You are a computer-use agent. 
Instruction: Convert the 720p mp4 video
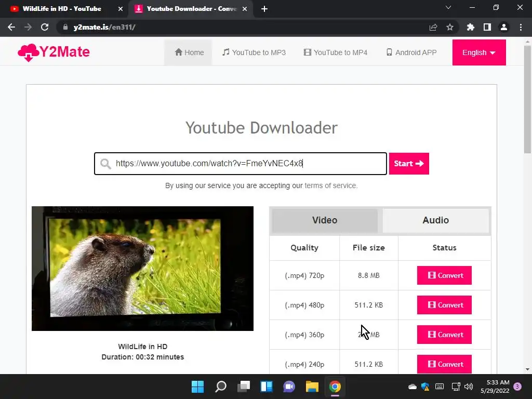tap(444, 275)
